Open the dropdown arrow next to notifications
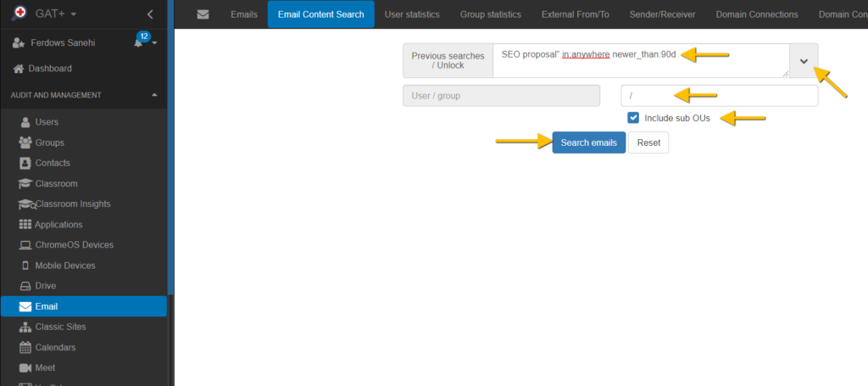The width and height of the screenshot is (868, 386). pos(154,42)
